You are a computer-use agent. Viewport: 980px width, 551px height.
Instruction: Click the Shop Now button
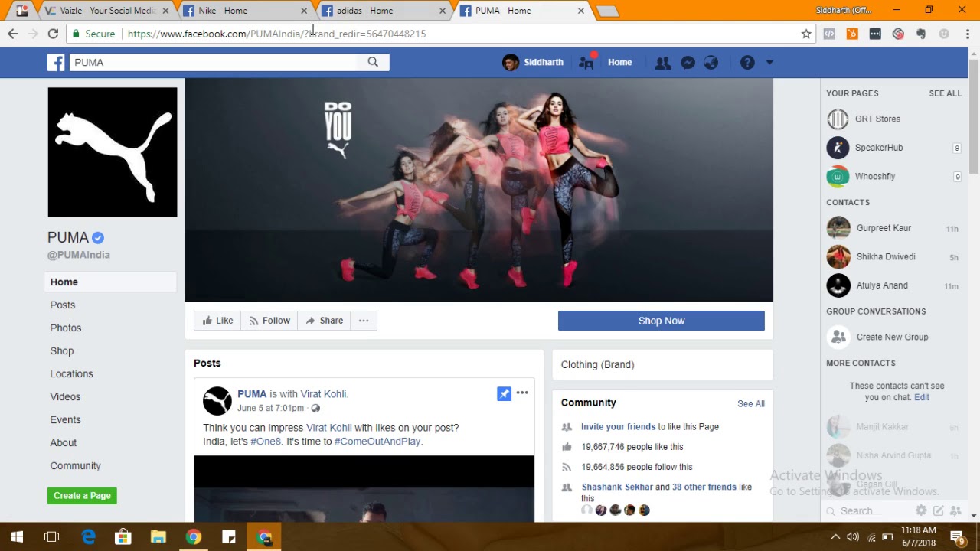coord(661,321)
